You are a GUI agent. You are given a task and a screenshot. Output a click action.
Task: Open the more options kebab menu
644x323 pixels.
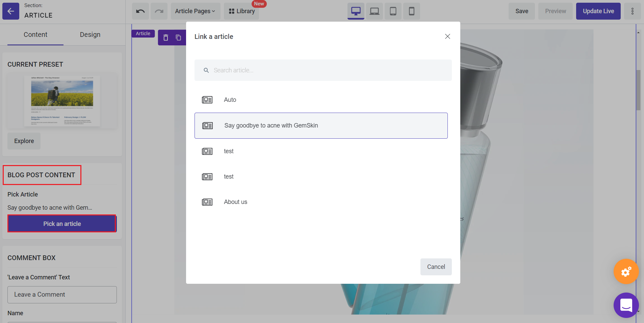pos(633,11)
